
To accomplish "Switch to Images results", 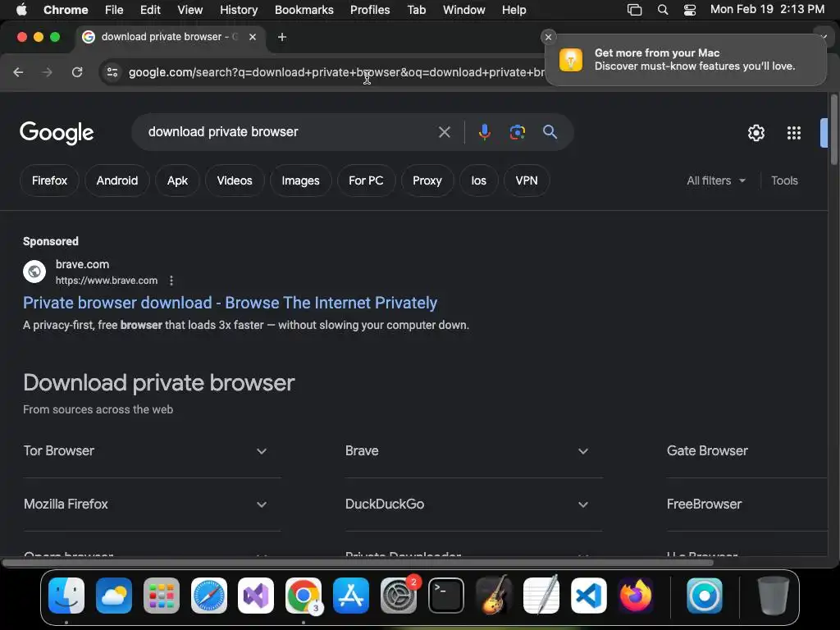I will click(x=300, y=180).
